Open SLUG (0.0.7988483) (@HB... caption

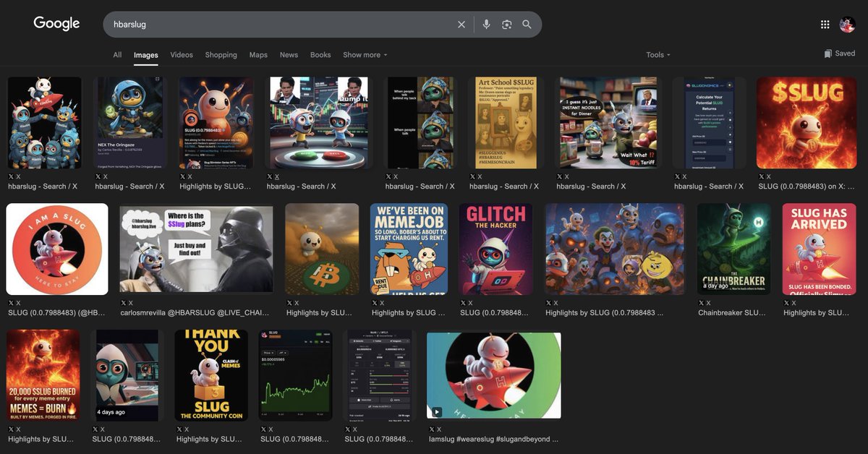(57, 313)
